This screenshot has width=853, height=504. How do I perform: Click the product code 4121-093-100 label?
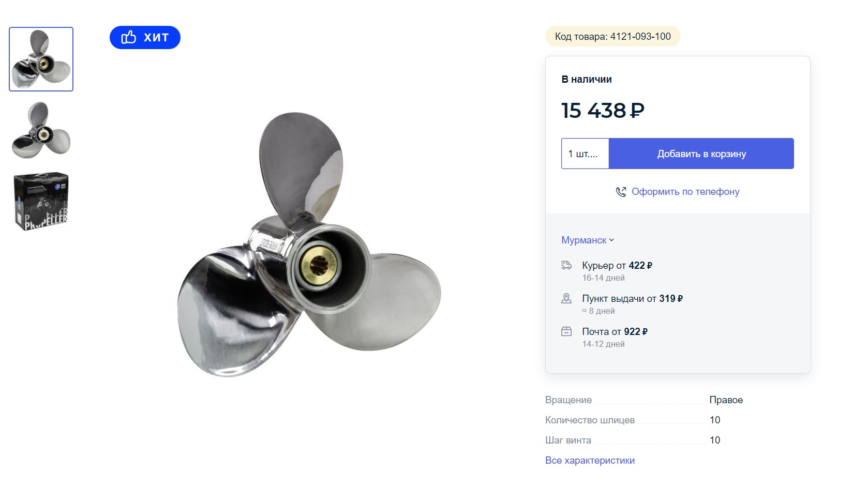(x=612, y=36)
